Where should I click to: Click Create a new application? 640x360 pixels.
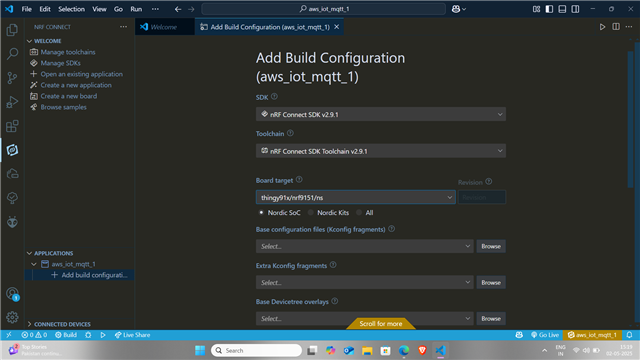click(76, 85)
